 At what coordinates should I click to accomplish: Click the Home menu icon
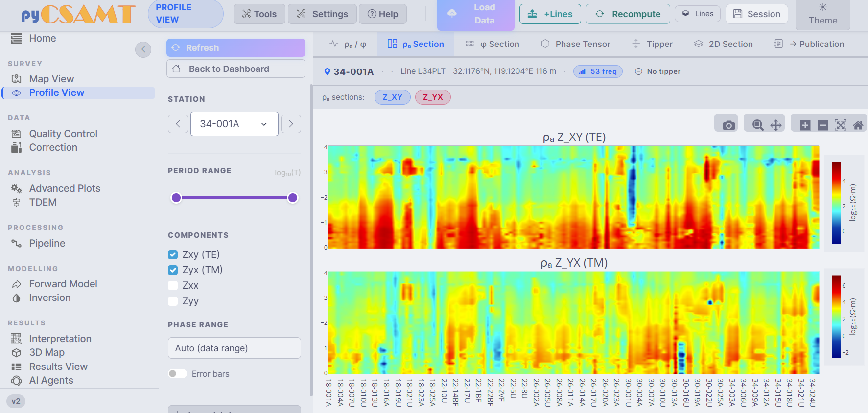(x=16, y=38)
